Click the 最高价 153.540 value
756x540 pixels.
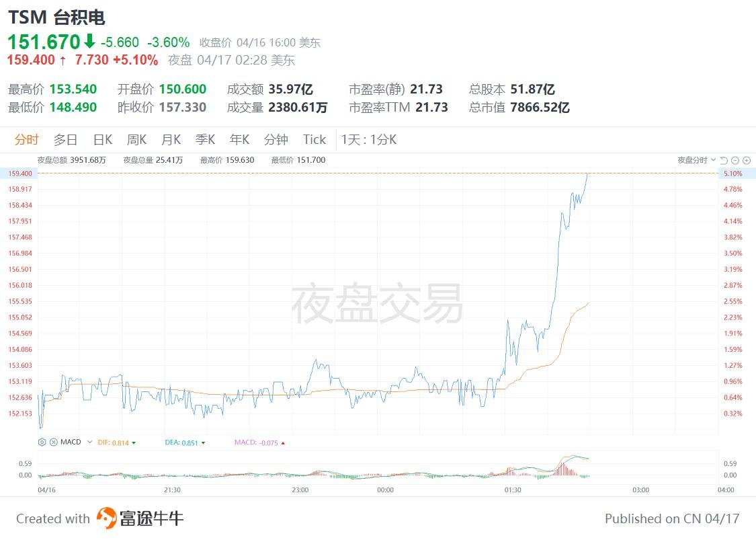coord(73,89)
